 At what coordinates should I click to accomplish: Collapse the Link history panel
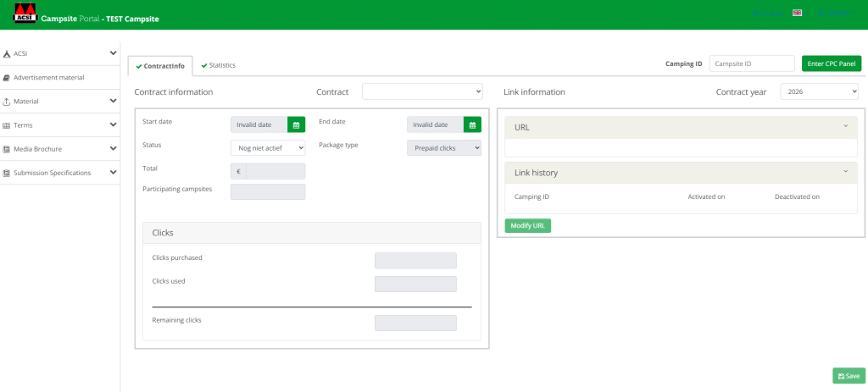click(845, 172)
